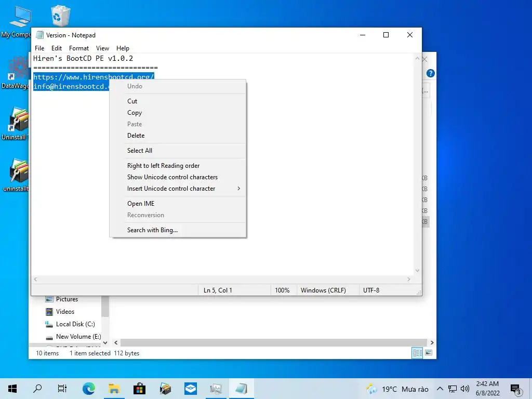The image size is (532, 399).
Task: Open the weather widget showing 19°C
Action: pyautogui.click(x=397, y=389)
